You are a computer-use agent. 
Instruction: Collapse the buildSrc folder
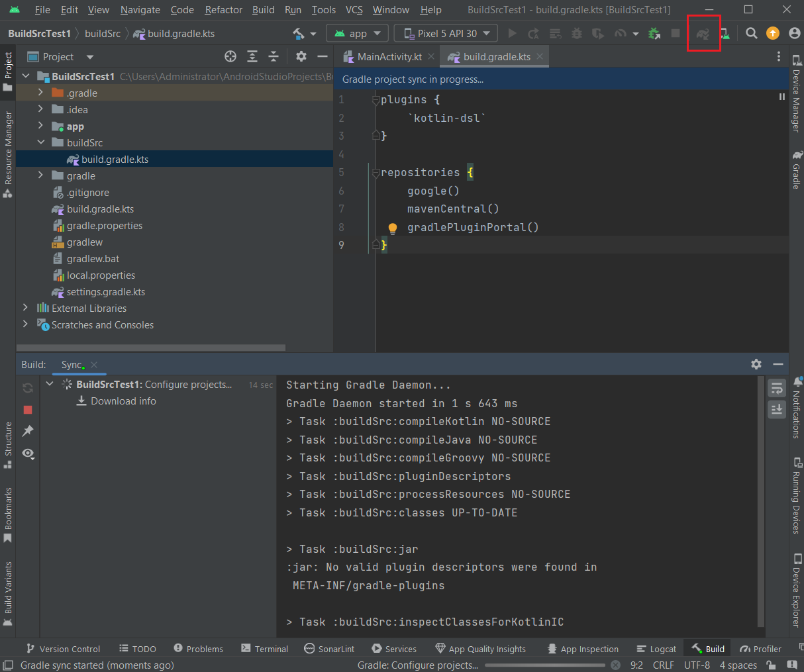click(40, 142)
